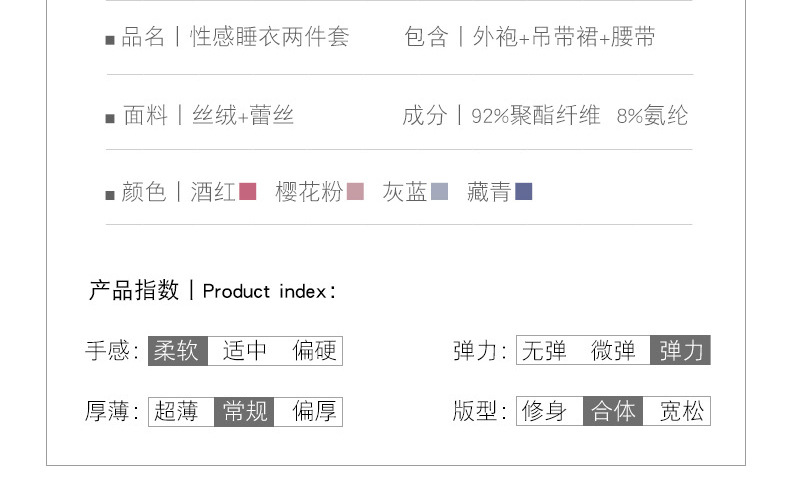Select the 微弹 elasticity option
Screen dimensions: 790x493
(x=613, y=351)
